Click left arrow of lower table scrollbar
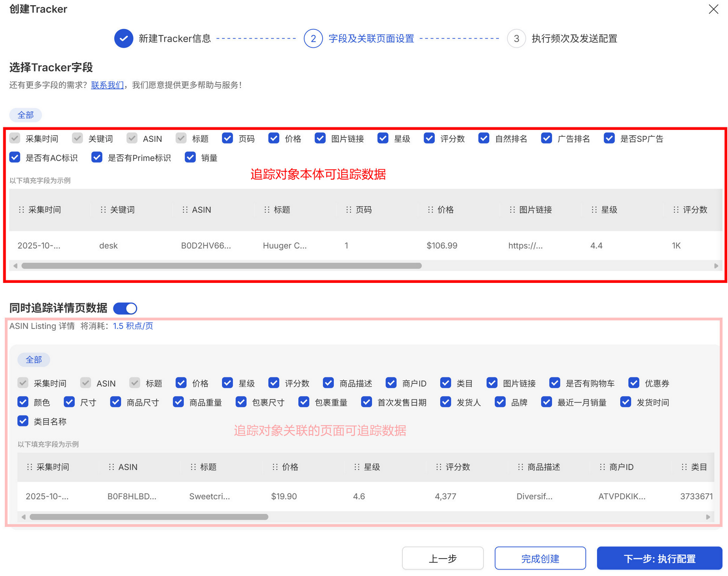728x576 pixels. click(23, 517)
